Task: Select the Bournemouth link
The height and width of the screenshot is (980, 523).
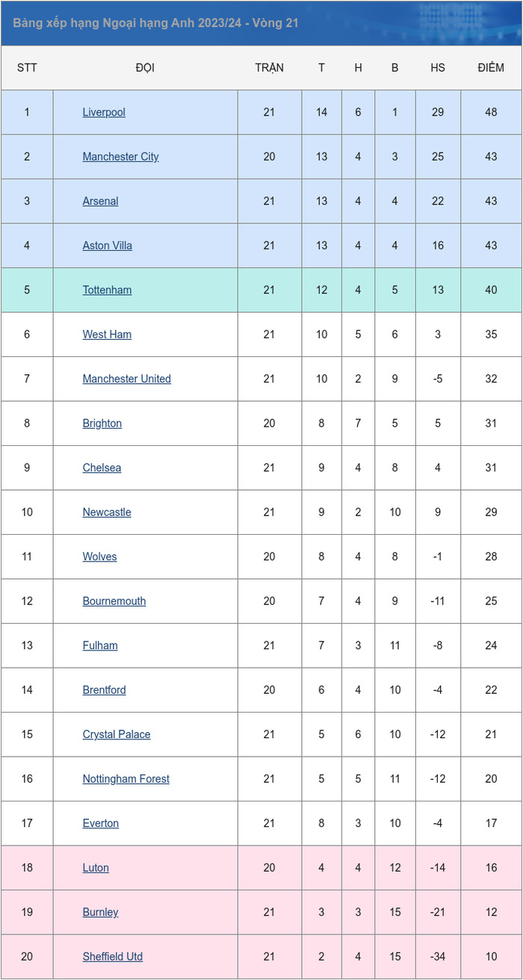Action: tap(114, 601)
